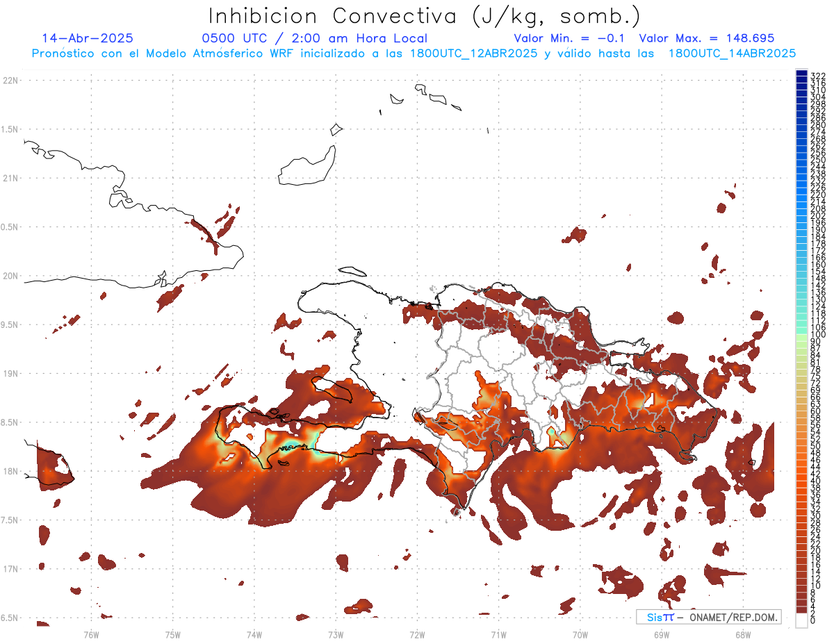Click the "0500 UTC / 2:00 am Hora Local" time
This screenshot has height=644, width=834.
tap(314, 39)
